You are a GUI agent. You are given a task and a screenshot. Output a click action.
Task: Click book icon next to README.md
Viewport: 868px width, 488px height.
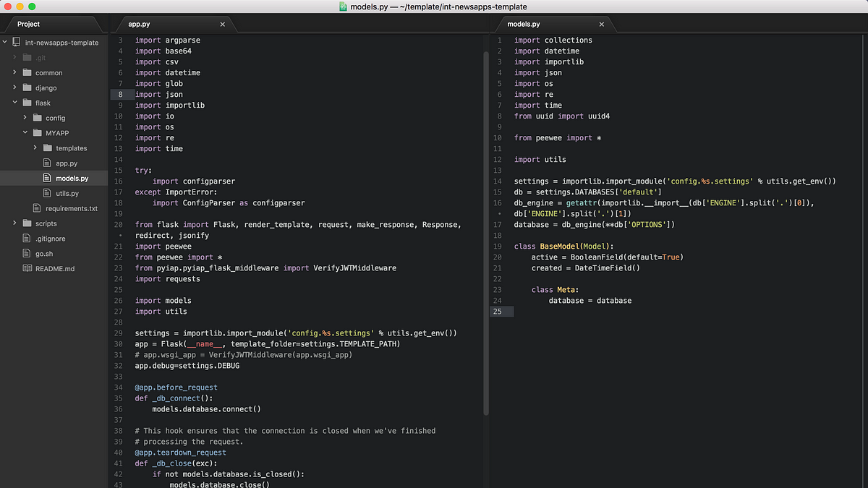(27, 269)
